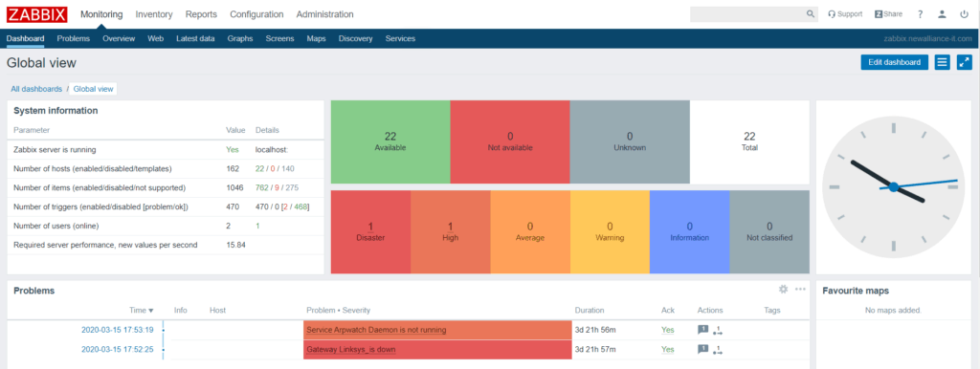Screen dimensions: 980x369
Task: Click the "zabbix.newalliance-it.com" server name
Action: pos(928,38)
